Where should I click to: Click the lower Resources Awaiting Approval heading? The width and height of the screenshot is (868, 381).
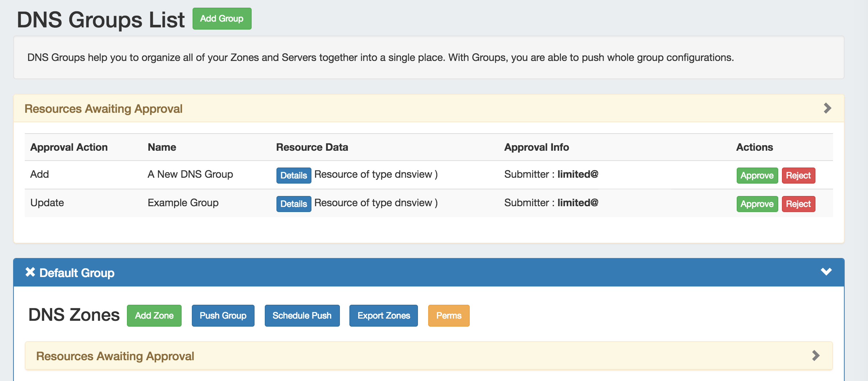click(x=115, y=356)
